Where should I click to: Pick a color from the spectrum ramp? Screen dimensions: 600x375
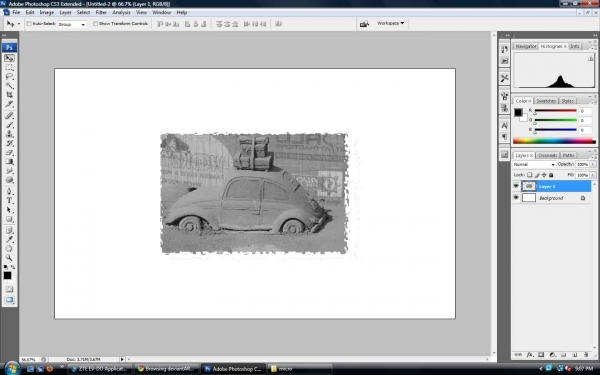pos(554,141)
